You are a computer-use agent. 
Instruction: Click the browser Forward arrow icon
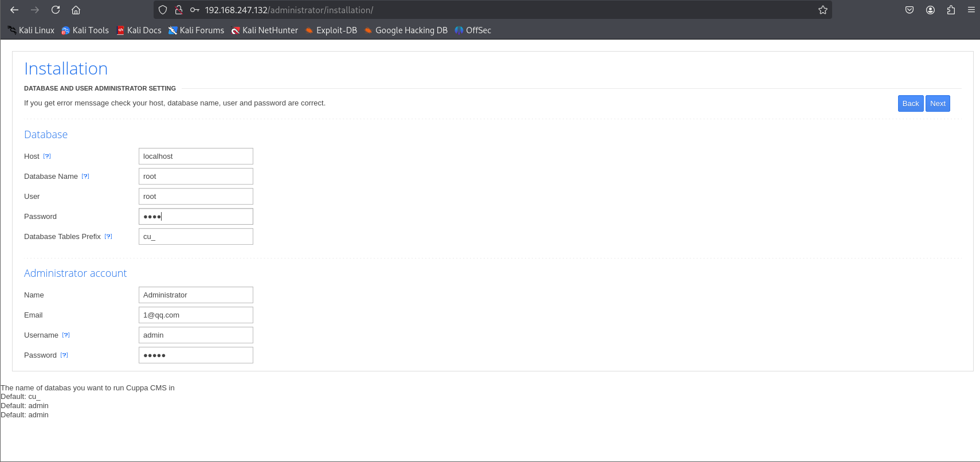click(35, 10)
